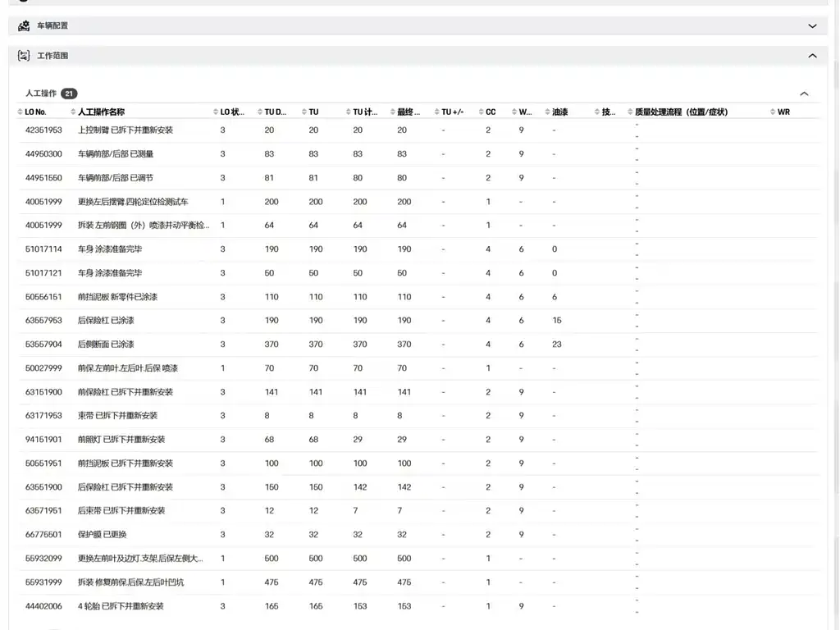Viewport: 840px width, 630px height.
Task: Click the 车辆配置 vehicle icon
Action: point(24,25)
